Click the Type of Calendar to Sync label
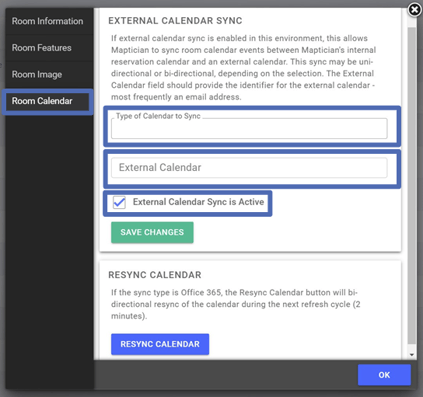The image size is (423, 397). [x=158, y=116]
